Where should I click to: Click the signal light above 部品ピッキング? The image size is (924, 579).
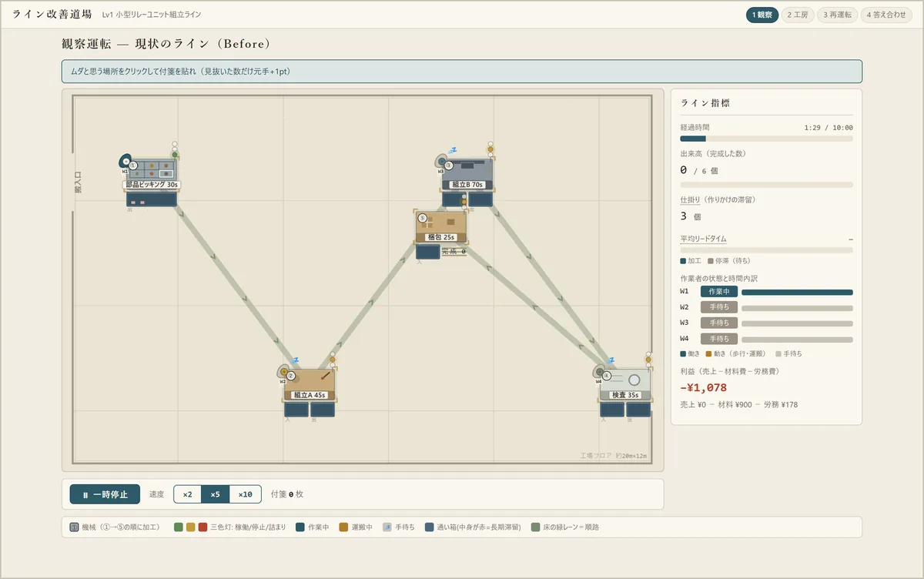coord(175,149)
